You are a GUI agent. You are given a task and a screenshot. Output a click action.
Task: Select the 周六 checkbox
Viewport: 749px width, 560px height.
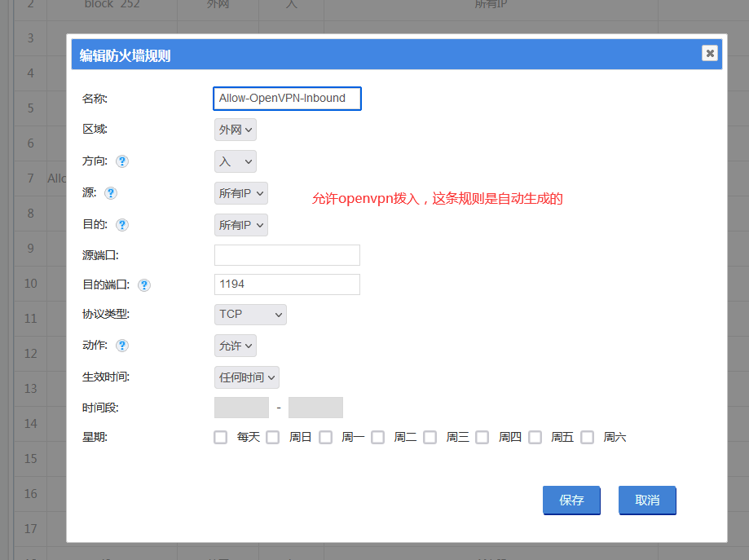coord(588,438)
